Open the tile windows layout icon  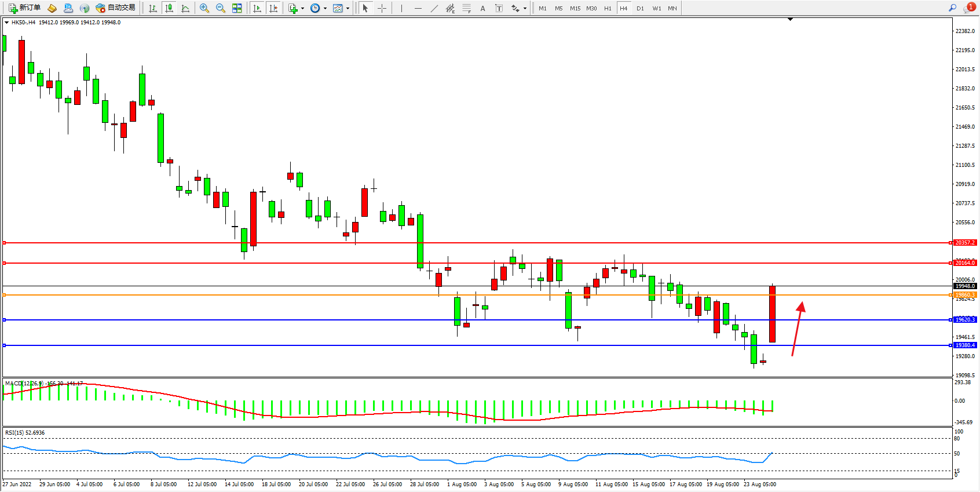pos(237,8)
